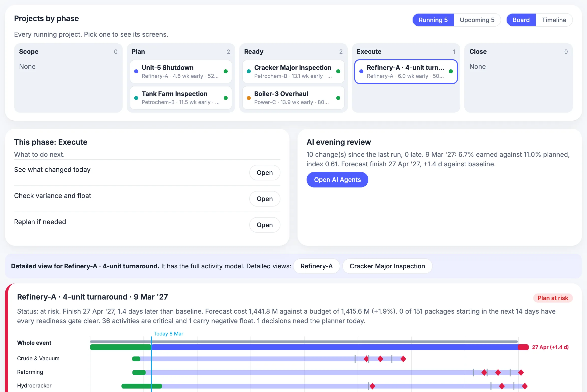This screenshot has width=587, height=392.
Task: Open the Tank Farm Inspection project card
Action: (x=181, y=98)
